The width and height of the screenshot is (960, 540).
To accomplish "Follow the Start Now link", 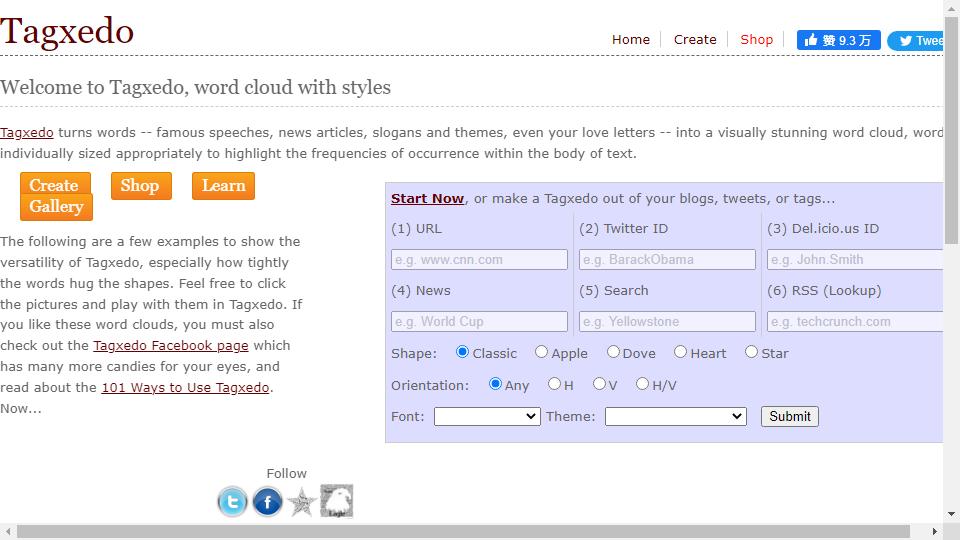I will (x=427, y=199).
